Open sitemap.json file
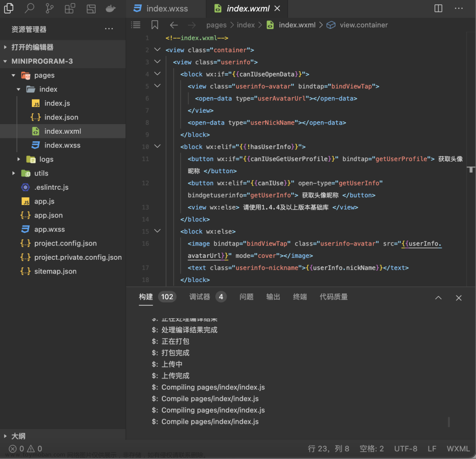 [62, 271]
